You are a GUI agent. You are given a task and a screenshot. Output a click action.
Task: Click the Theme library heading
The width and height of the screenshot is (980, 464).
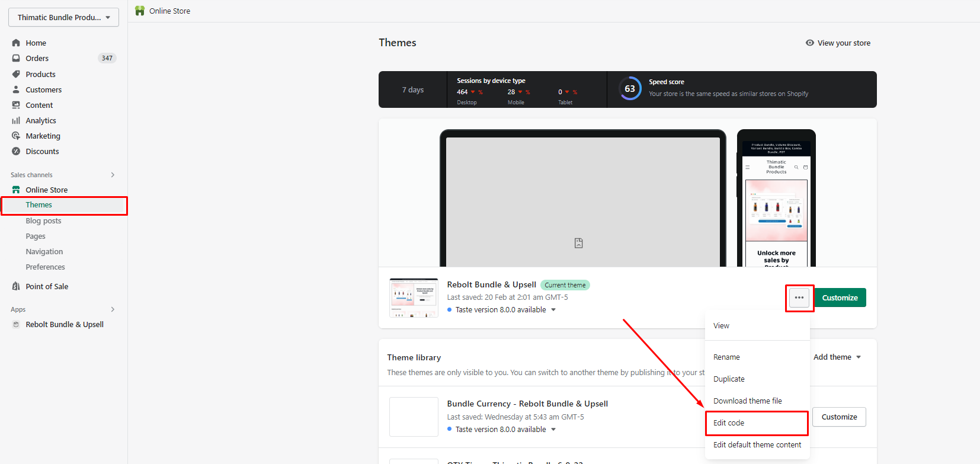(x=414, y=357)
